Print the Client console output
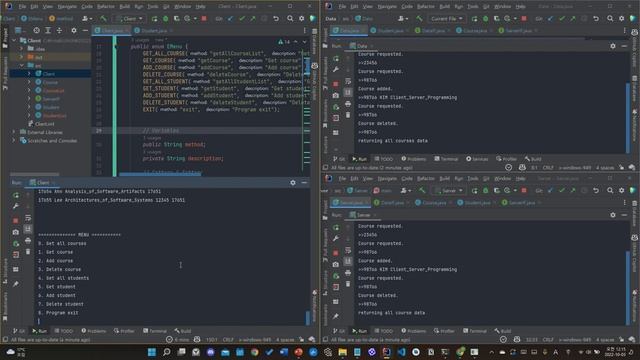640x360 pixels. pos(28,240)
